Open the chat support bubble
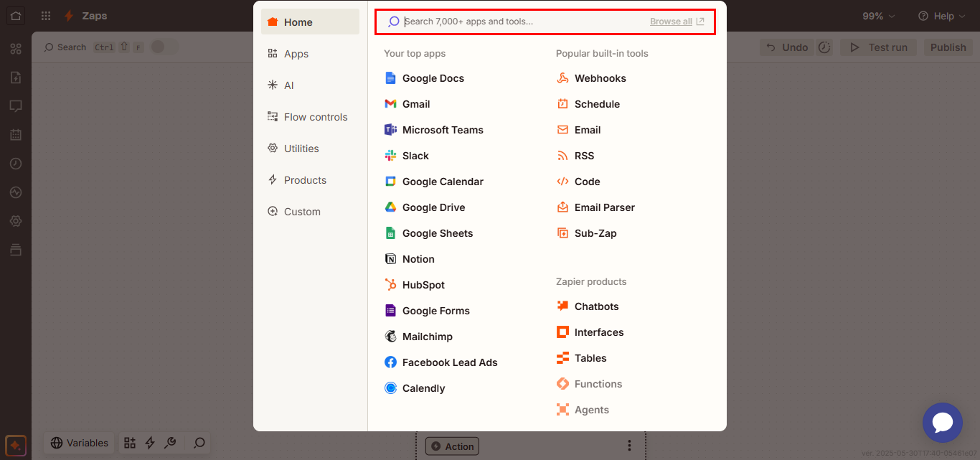Viewport: 980px width, 460px height. click(x=942, y=423)
